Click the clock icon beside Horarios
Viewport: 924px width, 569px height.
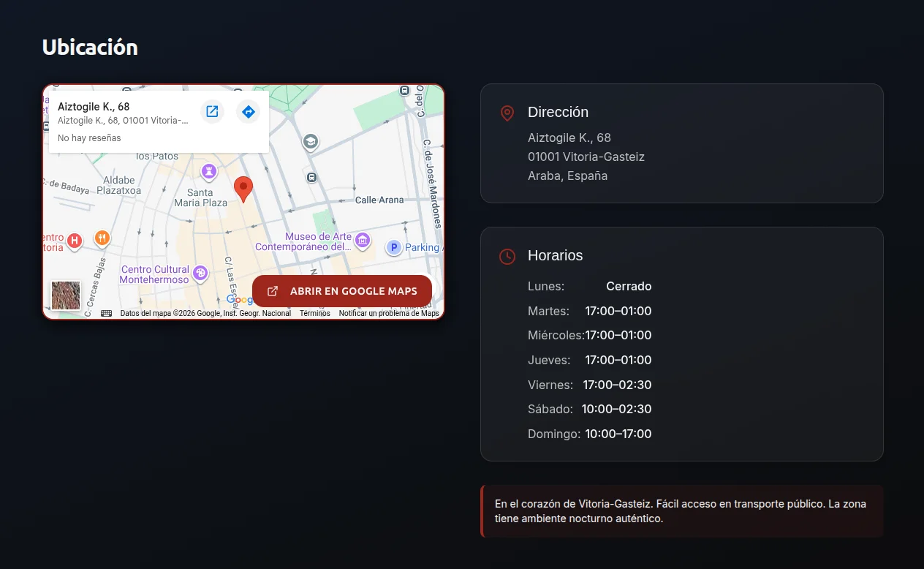(x=507, y=257)
